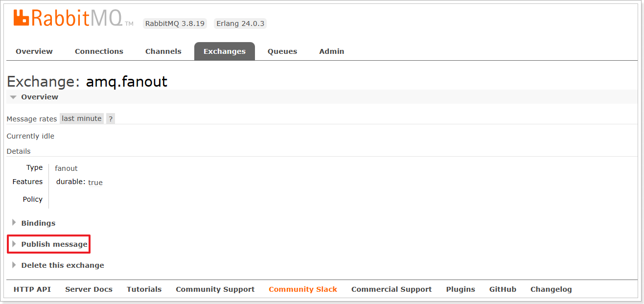Visit the Tutorials link
Viewport: 644px width, 304px height.
coord(144,289)
